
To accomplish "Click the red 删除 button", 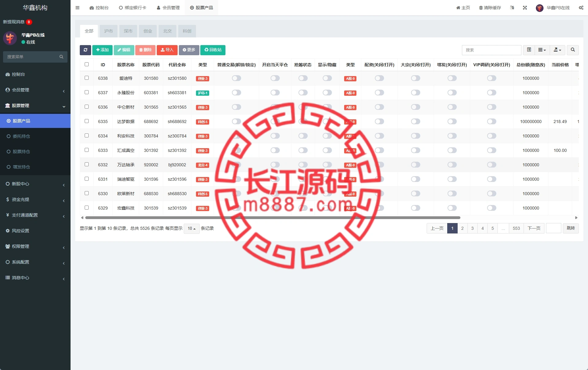I will [x=145, y=50].
